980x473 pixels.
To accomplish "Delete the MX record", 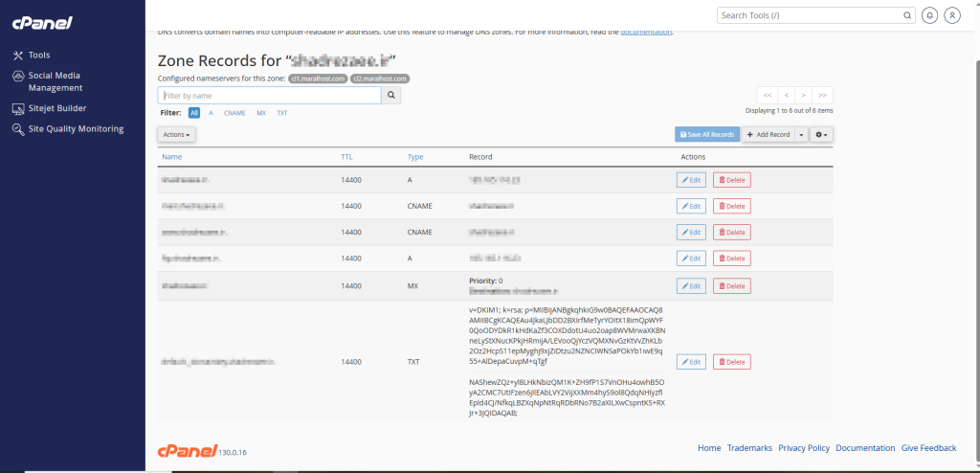I will click(x=731, y=286).
